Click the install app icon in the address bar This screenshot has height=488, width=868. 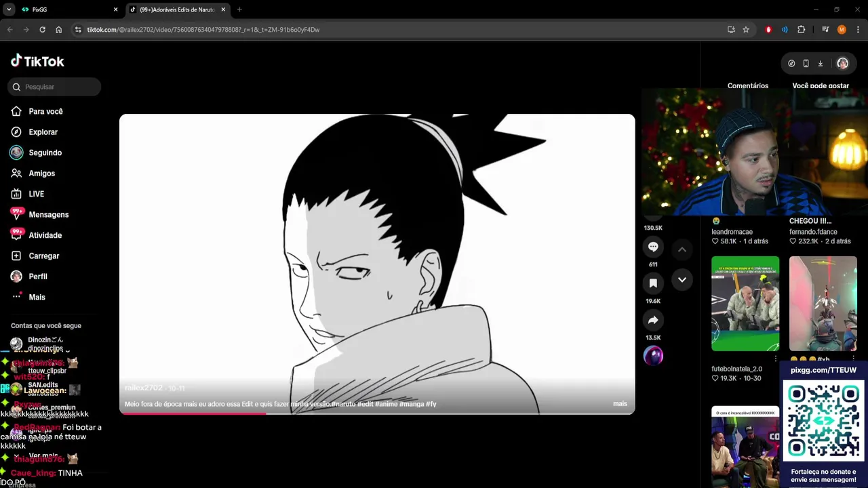(x=731, y=30)
